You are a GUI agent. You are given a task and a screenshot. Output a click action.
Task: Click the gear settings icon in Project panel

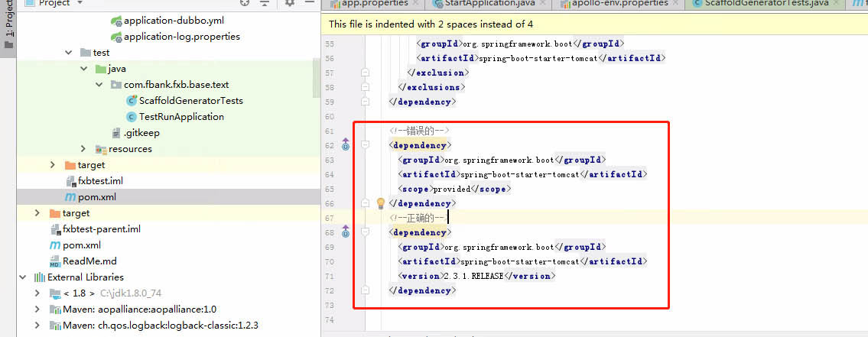[290, 3]
